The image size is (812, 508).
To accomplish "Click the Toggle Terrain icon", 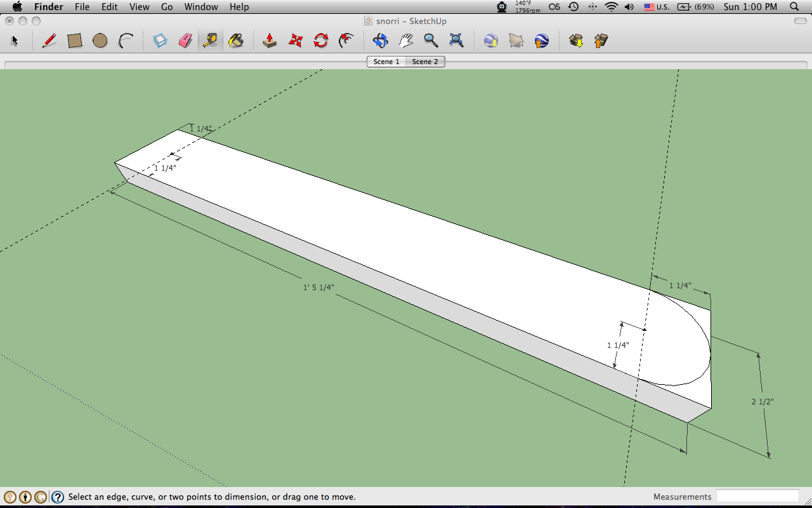I will [x=516, y=41].
